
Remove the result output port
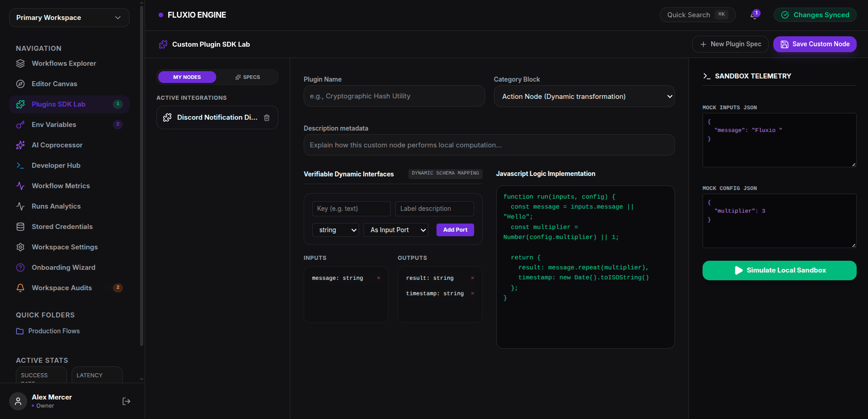pos(472,278)
